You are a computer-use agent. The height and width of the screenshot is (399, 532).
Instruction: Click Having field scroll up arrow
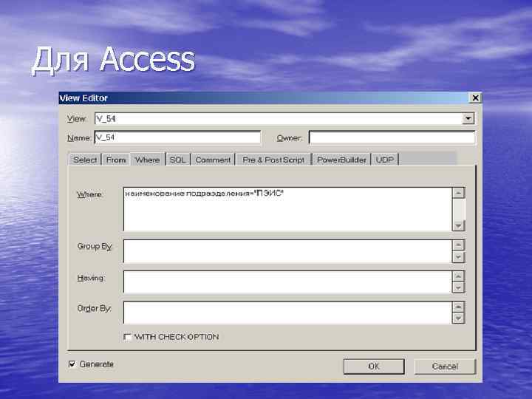(x=458, y=276)
